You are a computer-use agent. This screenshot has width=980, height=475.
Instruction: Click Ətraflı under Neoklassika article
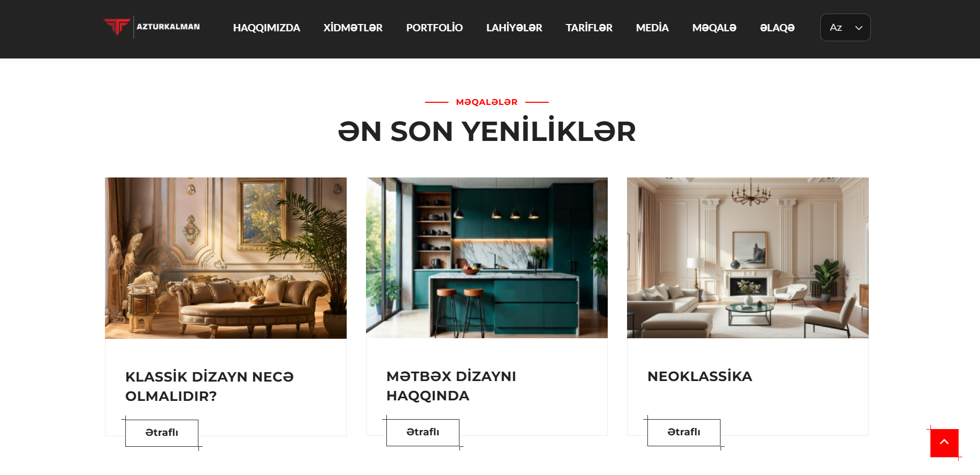tap(684, 432)
